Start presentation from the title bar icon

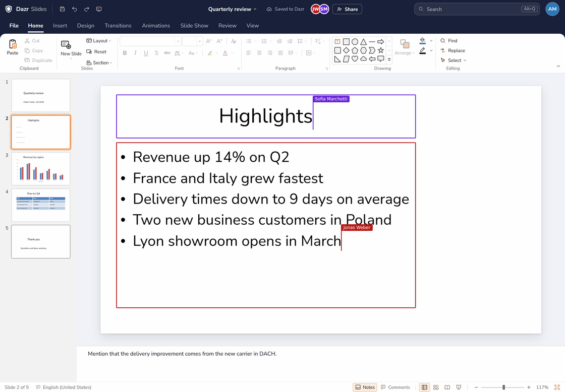99,9
